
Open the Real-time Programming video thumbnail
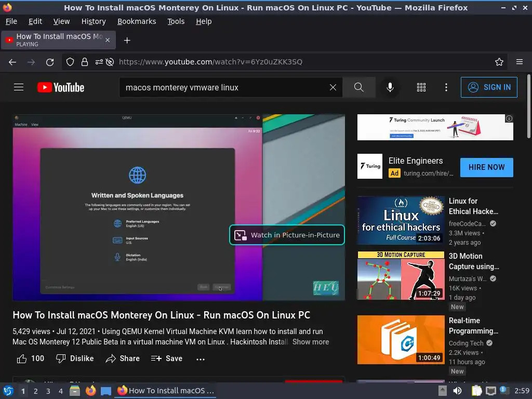(401, 340)
